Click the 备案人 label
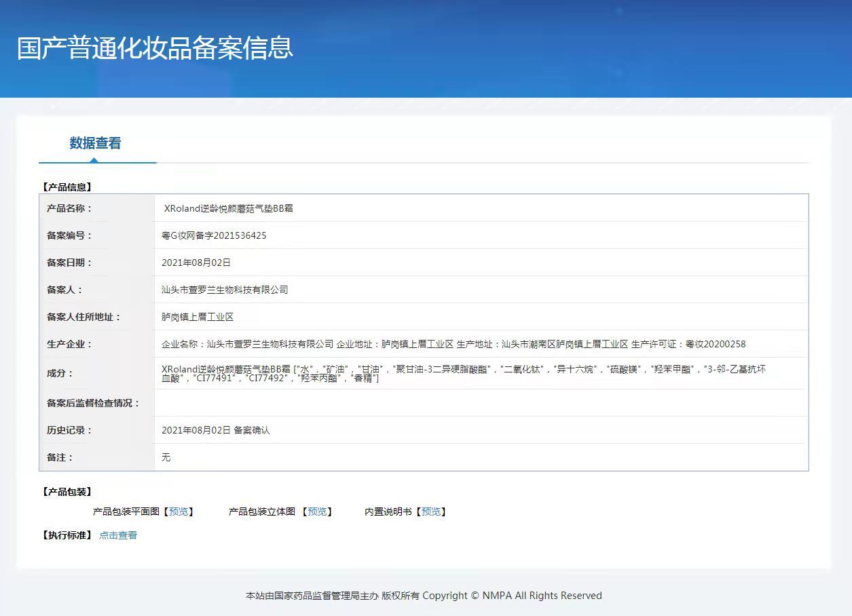Image resolution: width=852 pixels, height=616 pixels. (64, 290)
